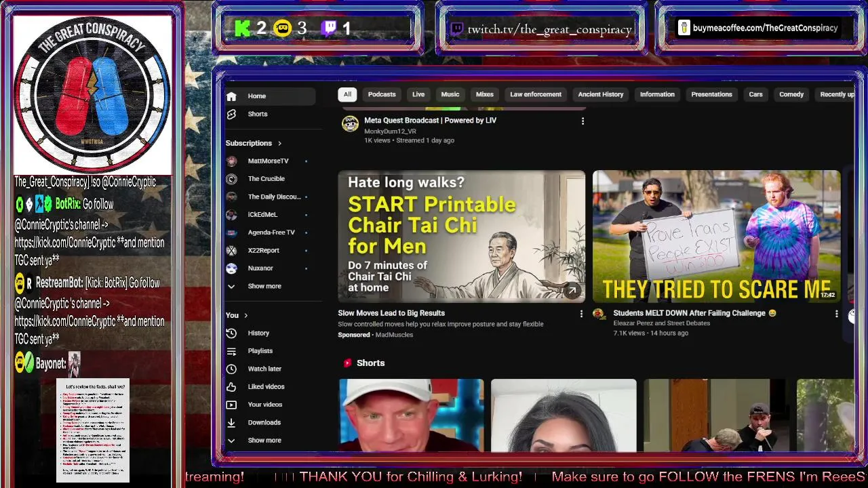Click The Great Conspiracy pill logo
The image size is (868, 488).
pyautogui.click(x=92, y=96)
